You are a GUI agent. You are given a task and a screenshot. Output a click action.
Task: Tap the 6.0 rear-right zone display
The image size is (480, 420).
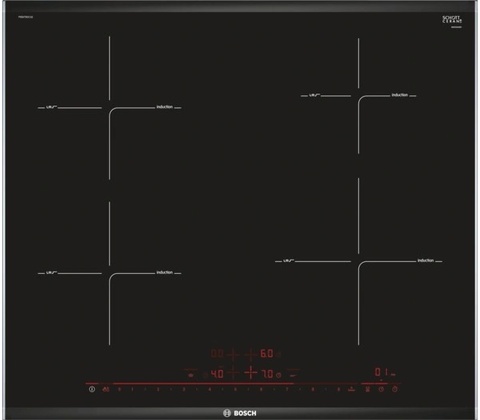[267, 353]
